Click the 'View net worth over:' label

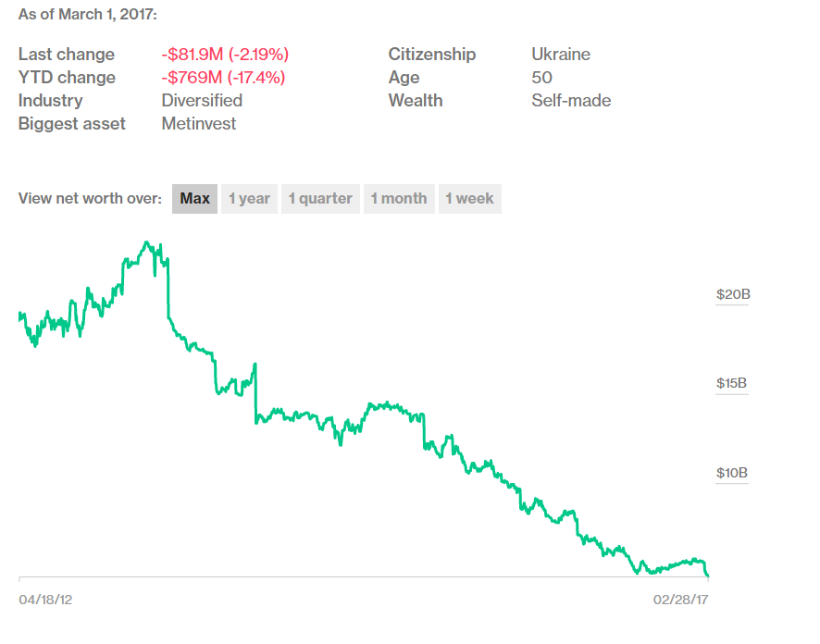pos(90,198)
